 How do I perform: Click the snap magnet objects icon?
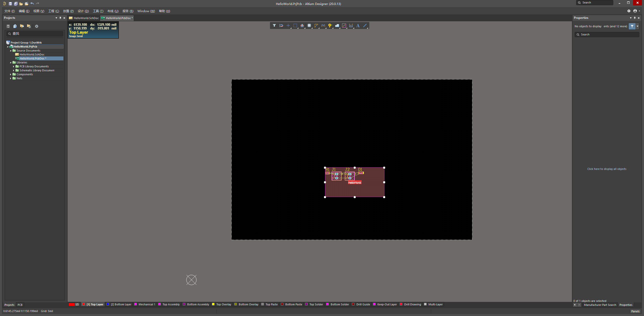281,26
